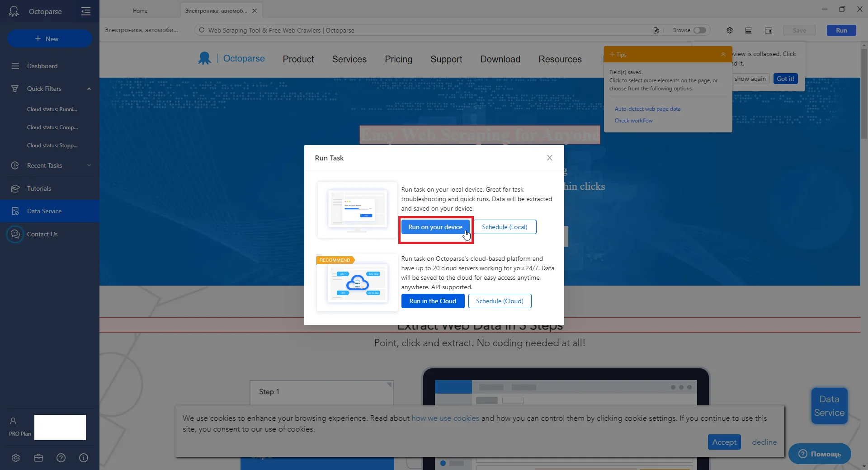868x470 pixels.
Task: Open the Resources menu on webpage
Action: (x=560, y=59)
